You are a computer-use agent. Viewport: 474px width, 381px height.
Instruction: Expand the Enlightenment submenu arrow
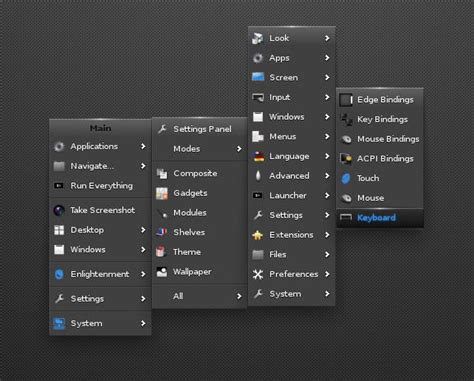(x=143, y=274)
